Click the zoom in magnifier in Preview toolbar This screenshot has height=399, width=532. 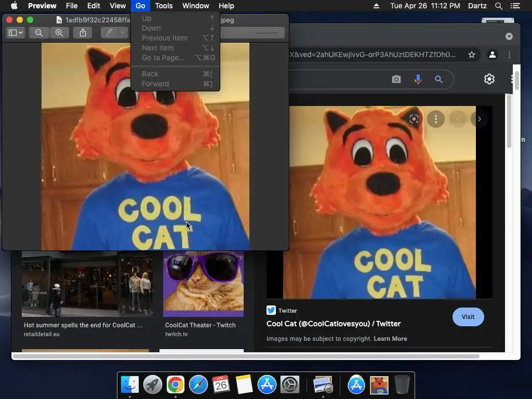point(59,33)
